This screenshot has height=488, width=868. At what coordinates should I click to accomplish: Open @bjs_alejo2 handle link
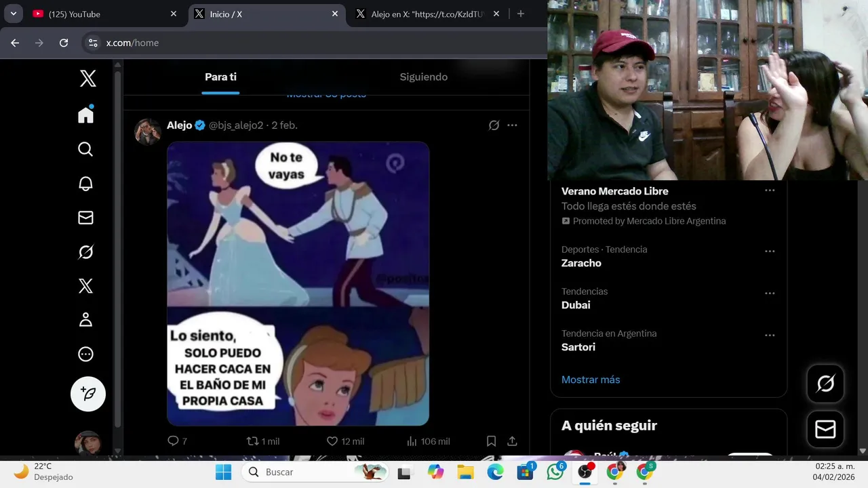click(236, 125)
